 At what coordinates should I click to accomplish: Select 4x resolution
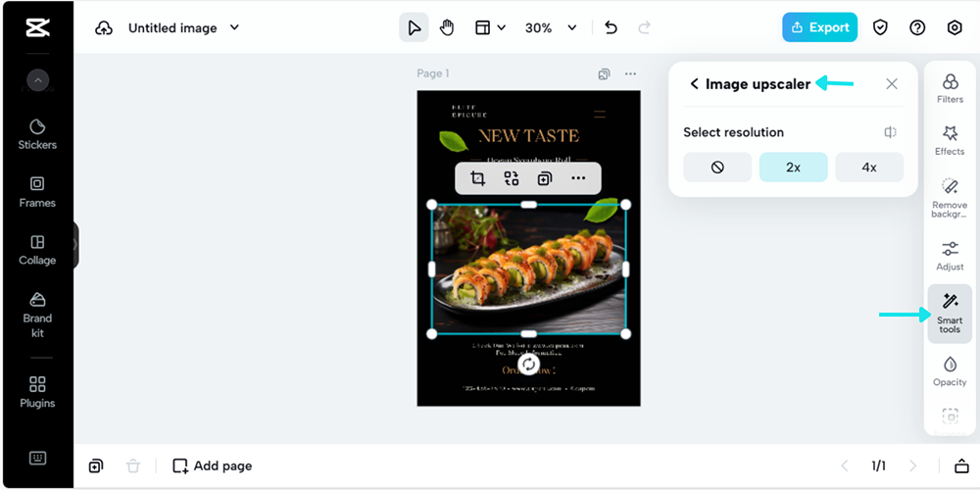coord(869,167)
